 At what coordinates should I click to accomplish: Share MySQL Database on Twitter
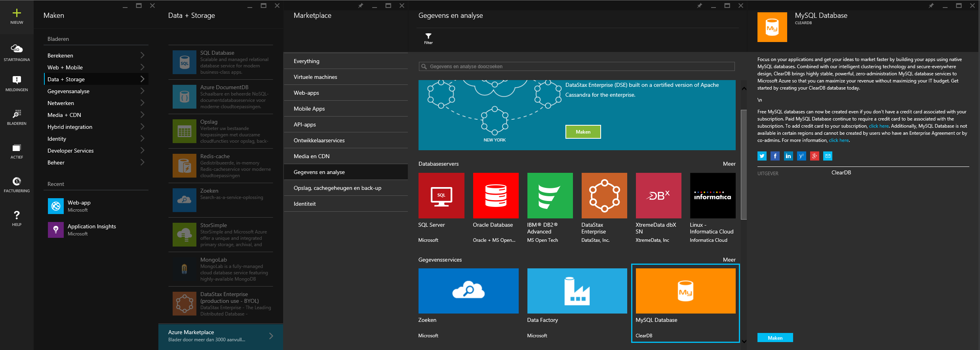tap(762, 156)
